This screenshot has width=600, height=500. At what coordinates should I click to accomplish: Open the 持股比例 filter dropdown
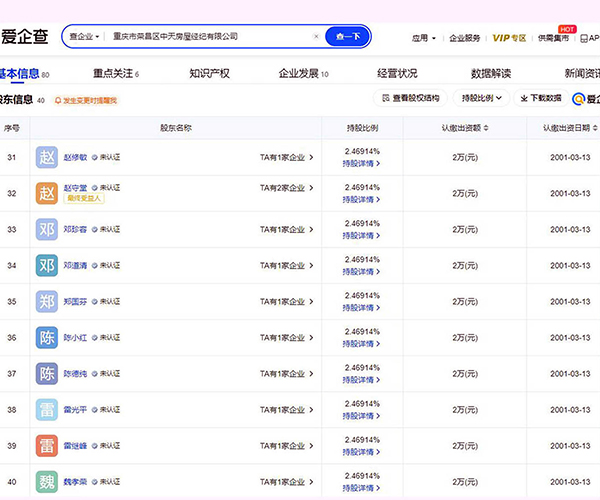483,98
